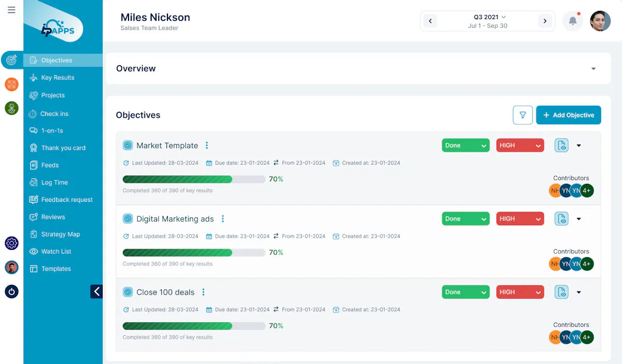This screenshot has width=622, height=364.
Task: Click the green circular rail icon
Action: click(11, 108)
